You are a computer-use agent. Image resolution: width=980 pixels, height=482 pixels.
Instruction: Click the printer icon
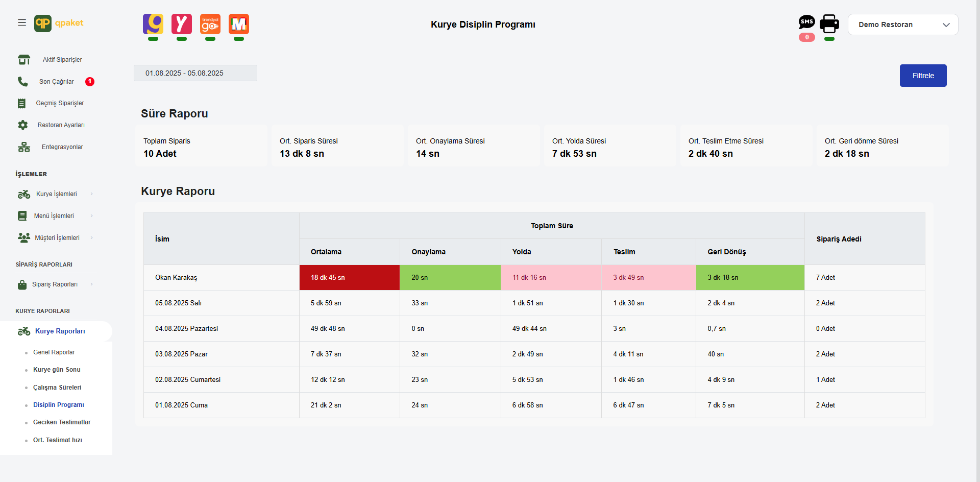click(x=829, y=23)
